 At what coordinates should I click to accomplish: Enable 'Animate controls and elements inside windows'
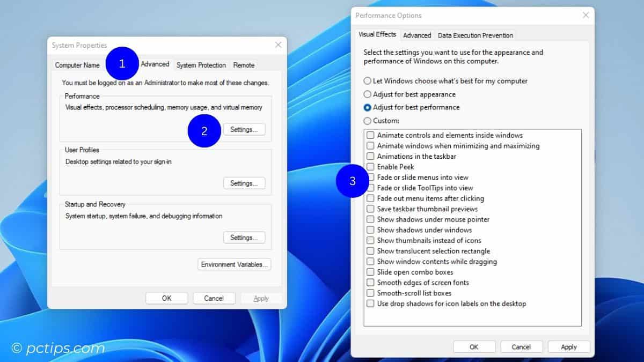(x=370, y=135)
